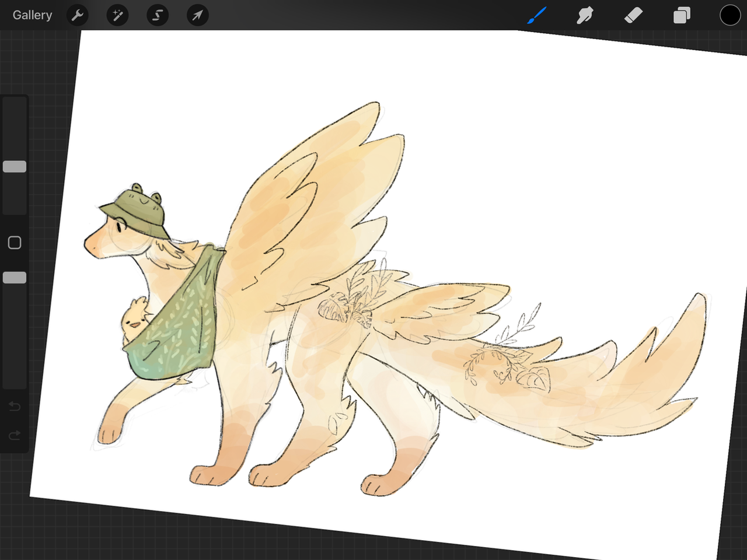Select the Eraser tool
The height and width of the screenshot is (560, 747).
tap(633, 15)
